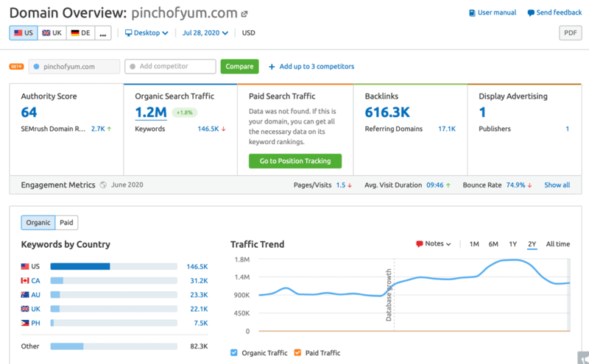Viewport: 589px width, 364px height.
Task: Click the red down arrow next to 146.5K keywords
Action: pos(224,129)
